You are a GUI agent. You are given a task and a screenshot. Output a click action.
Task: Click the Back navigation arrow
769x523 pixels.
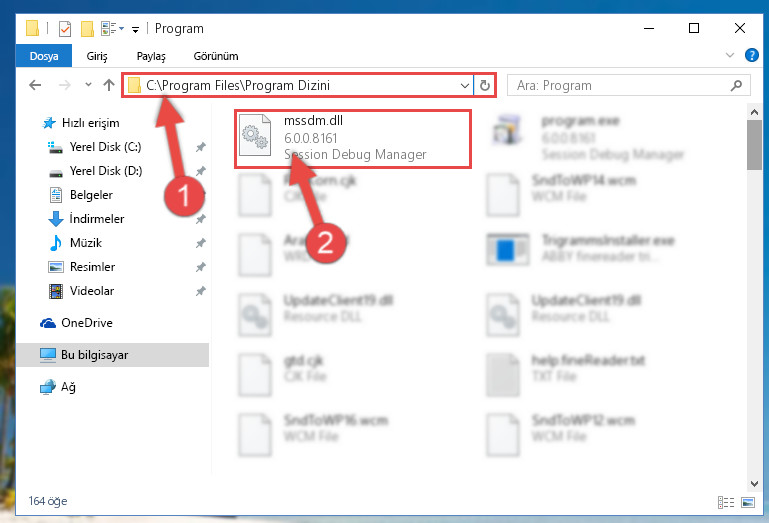(35, 85)
